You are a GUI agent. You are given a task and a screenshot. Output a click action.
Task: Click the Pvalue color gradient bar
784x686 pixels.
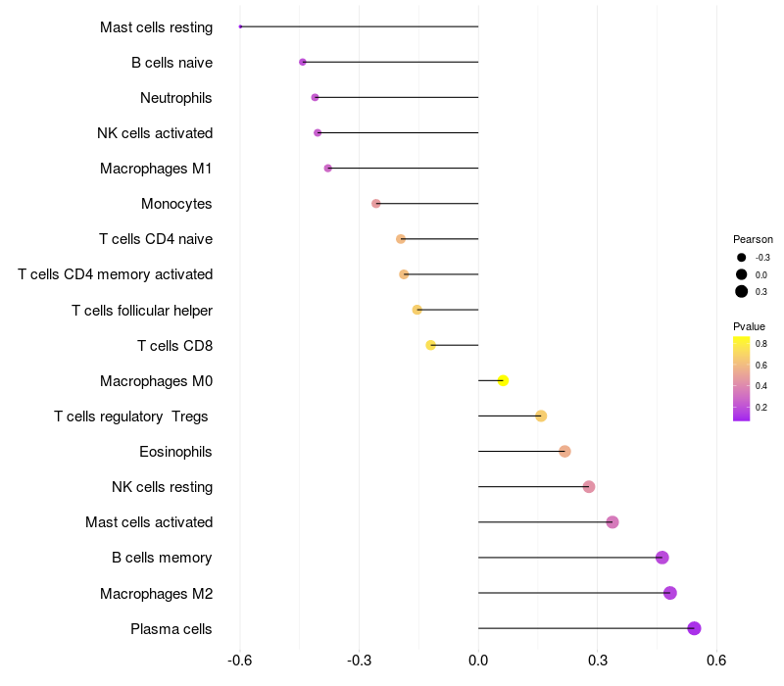742,379
